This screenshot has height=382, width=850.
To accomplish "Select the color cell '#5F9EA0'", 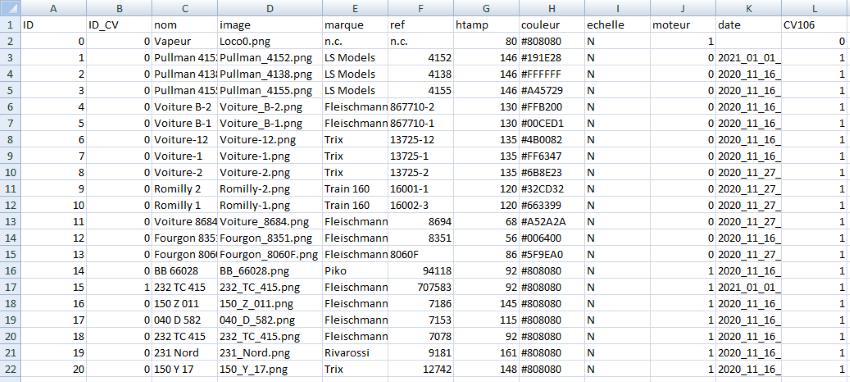I will pos(552,255).
